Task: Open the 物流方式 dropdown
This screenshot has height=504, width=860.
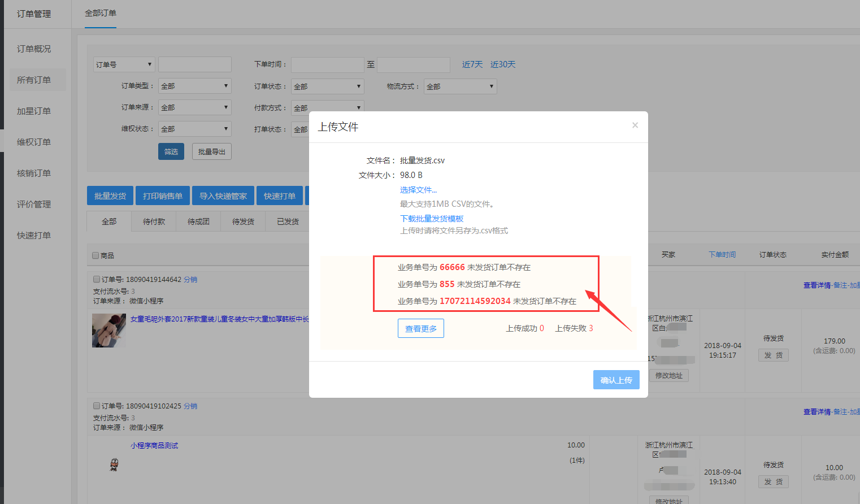Action: click(x=460, y=86)
